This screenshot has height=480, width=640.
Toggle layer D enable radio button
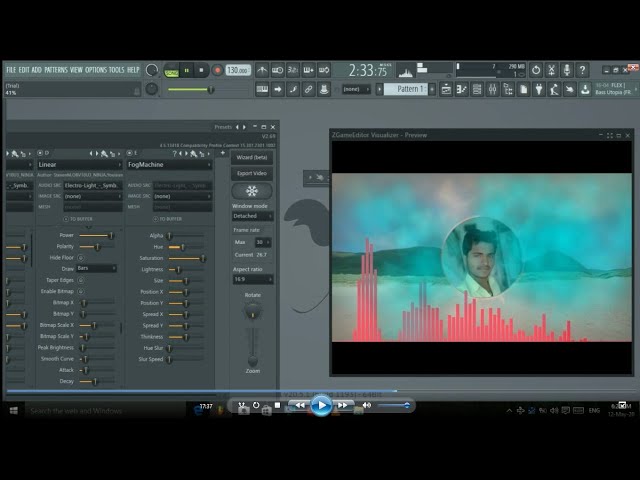[x=40, y=153]
